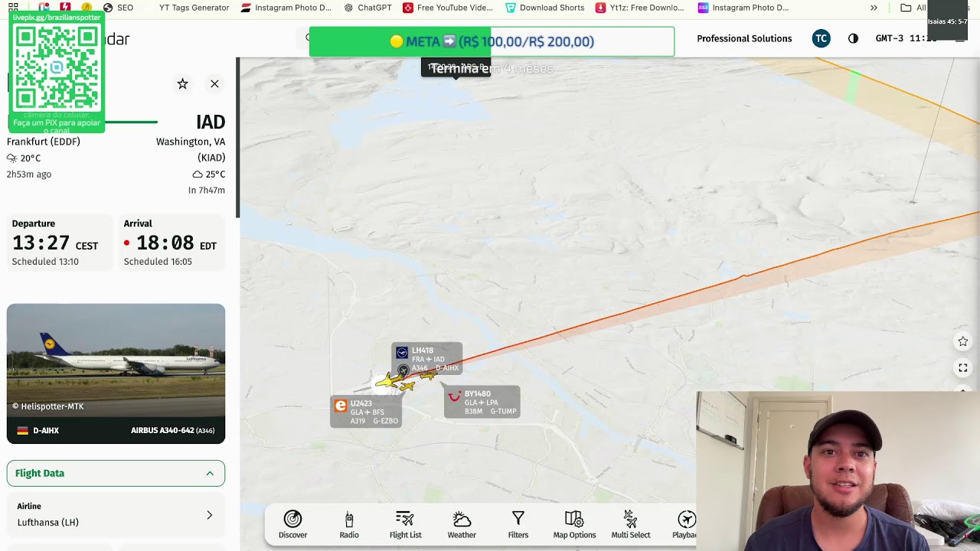Collapse the Flight Data section
The image size is (980, 551).
click(x=116, y=473)
